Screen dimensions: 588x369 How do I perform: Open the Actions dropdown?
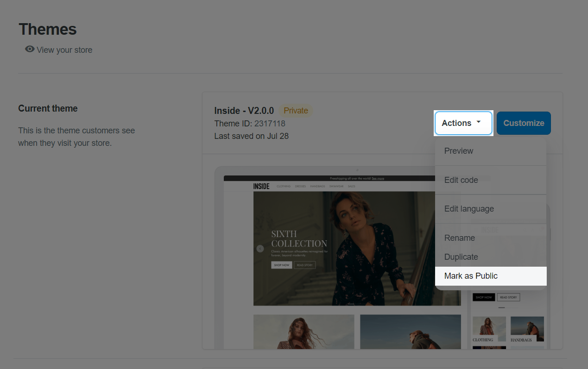(463, 123)
